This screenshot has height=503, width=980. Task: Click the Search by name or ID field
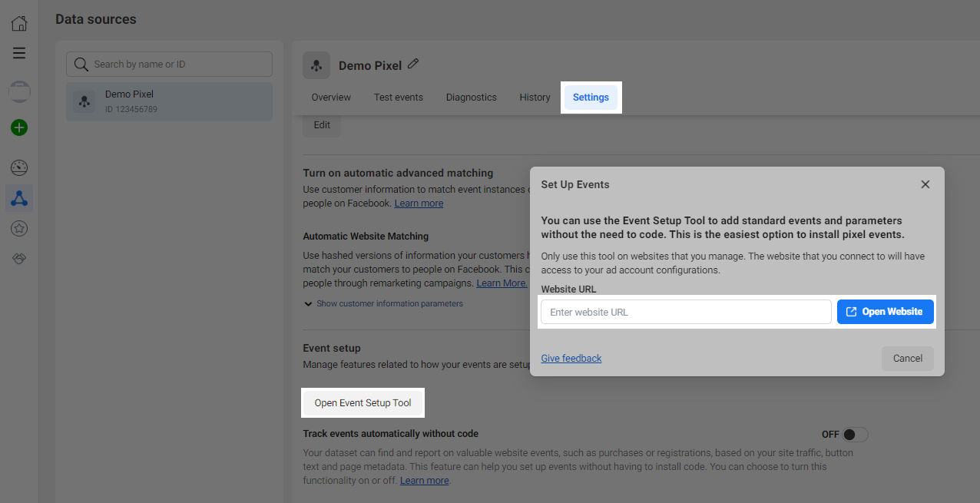[169, 65]
